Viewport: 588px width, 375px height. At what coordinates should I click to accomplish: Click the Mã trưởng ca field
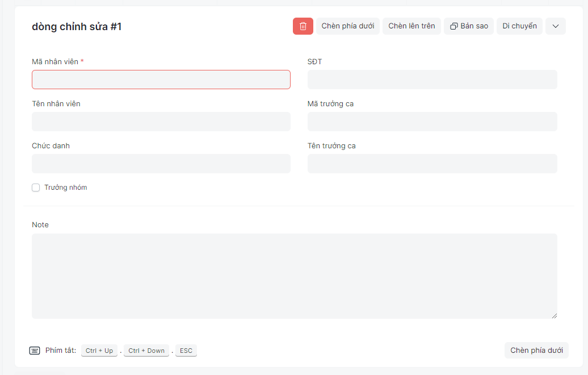click(432, 122)
